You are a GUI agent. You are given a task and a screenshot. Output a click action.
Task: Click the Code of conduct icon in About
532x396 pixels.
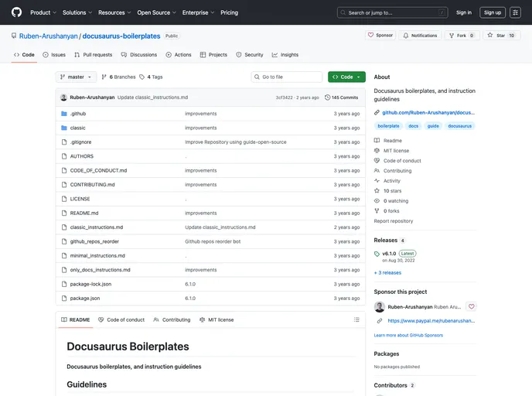pos(377,161)
